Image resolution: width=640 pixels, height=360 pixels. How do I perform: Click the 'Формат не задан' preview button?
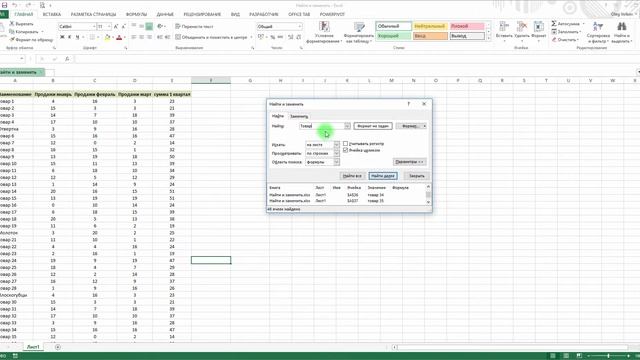(373, 126)
